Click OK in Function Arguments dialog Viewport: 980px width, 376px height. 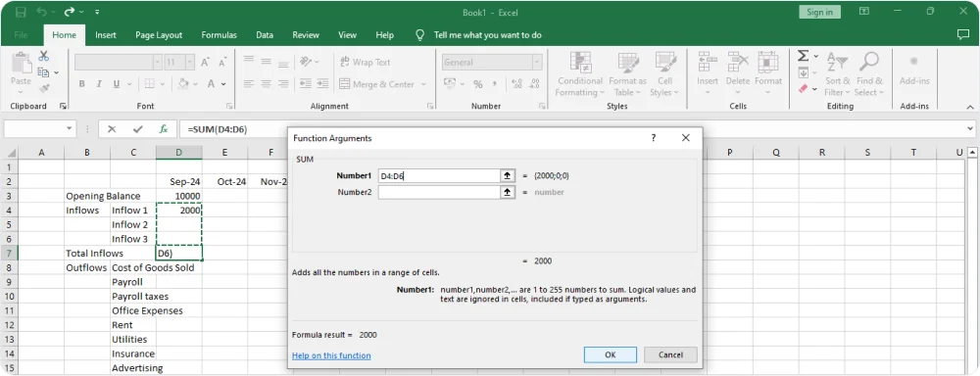[611, 354]
